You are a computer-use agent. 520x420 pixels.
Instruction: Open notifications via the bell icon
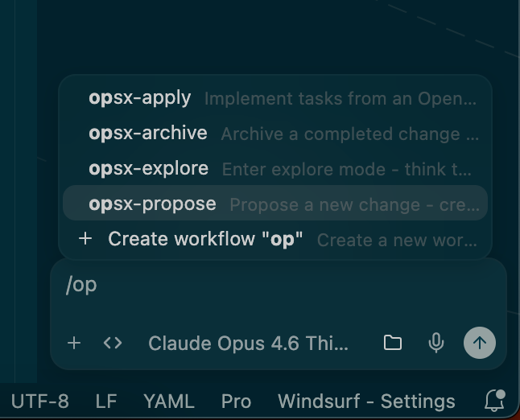[495, 401]
